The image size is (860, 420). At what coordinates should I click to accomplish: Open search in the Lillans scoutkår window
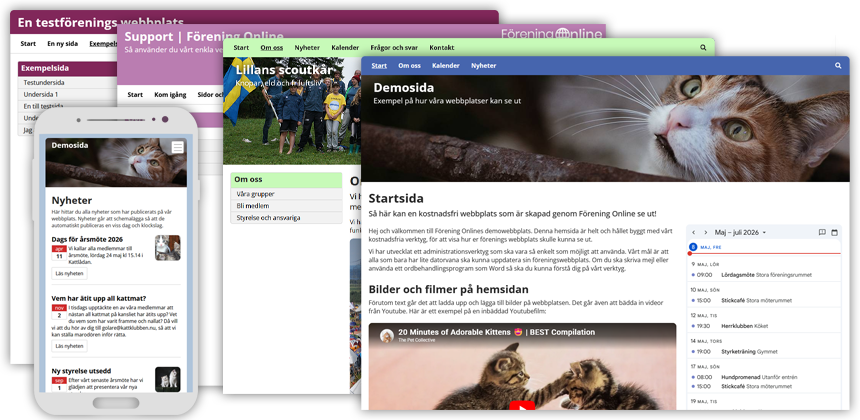click(703, 48)
